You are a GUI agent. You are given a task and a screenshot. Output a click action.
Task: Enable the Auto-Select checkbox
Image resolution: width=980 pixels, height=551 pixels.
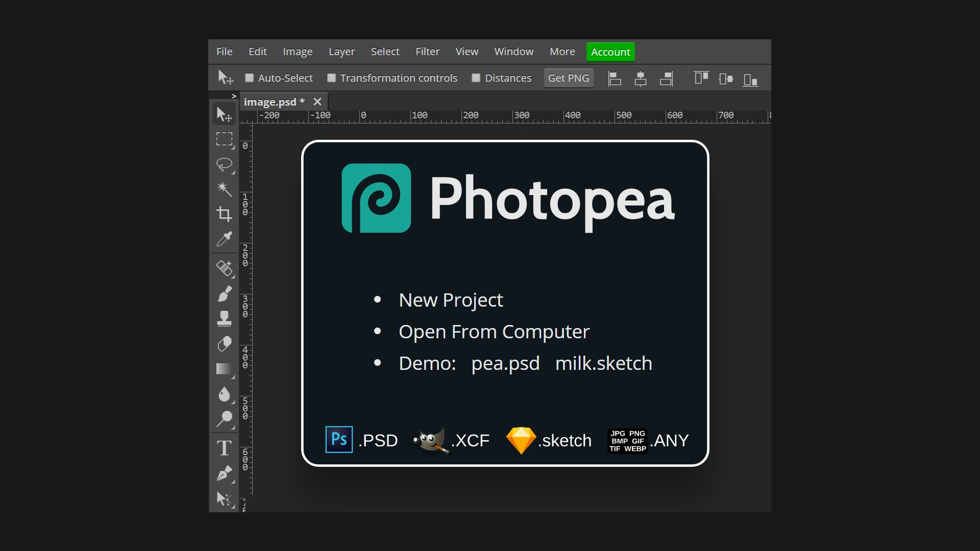tap(249, 78)
